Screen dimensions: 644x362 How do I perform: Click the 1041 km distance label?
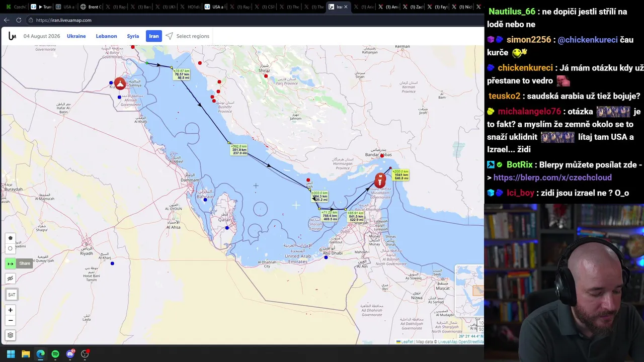(401, 175)
